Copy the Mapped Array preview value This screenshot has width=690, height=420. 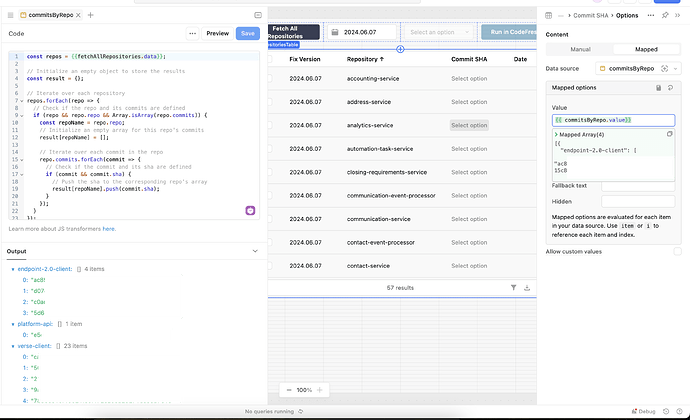coord(669,134)
